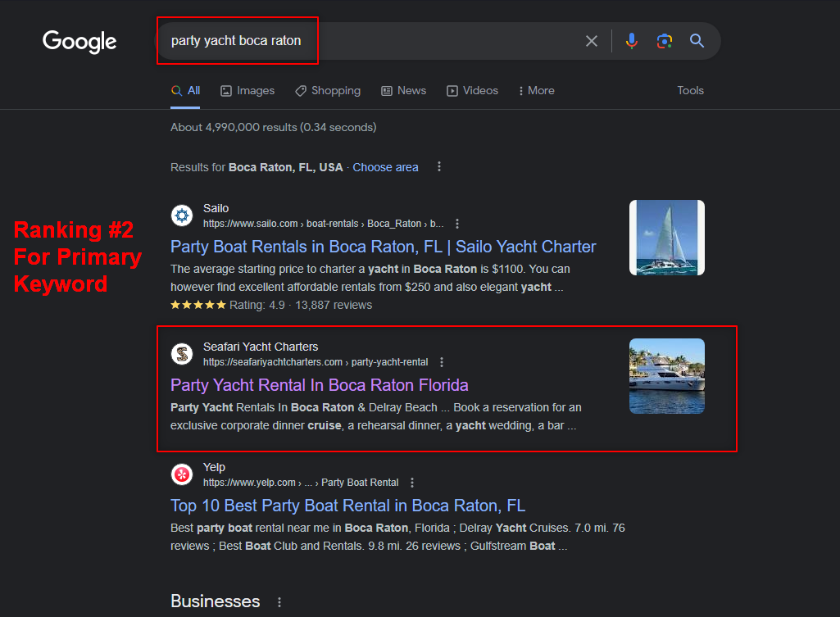
Task: Click the magnifying glass search button
Action: [x=697, y=41]
